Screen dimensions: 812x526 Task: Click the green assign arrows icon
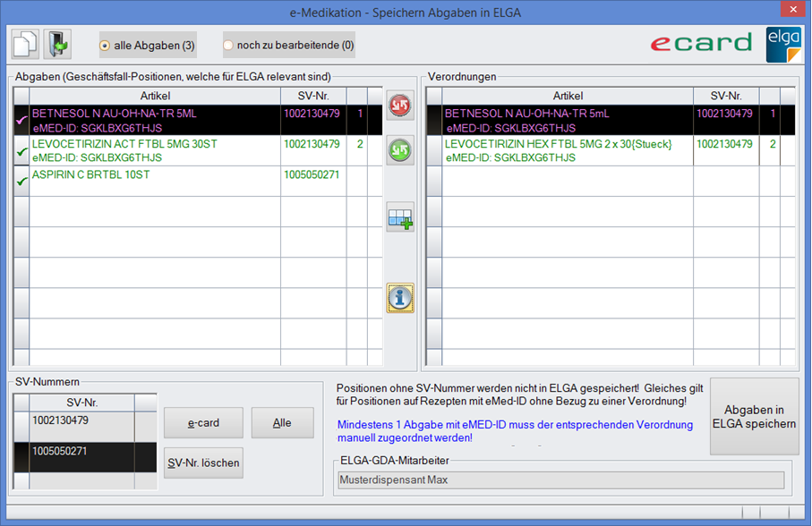coord(400,150)
